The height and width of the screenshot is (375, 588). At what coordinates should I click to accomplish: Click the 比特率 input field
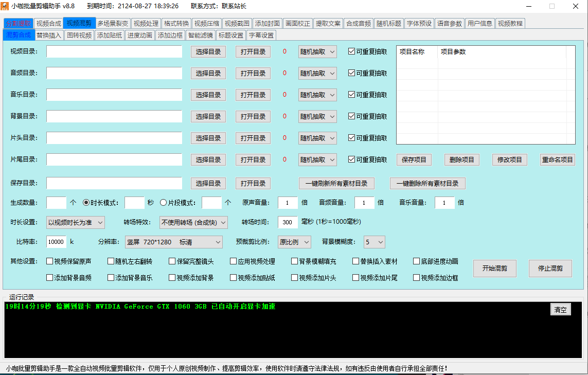click(x=56, y=242)
